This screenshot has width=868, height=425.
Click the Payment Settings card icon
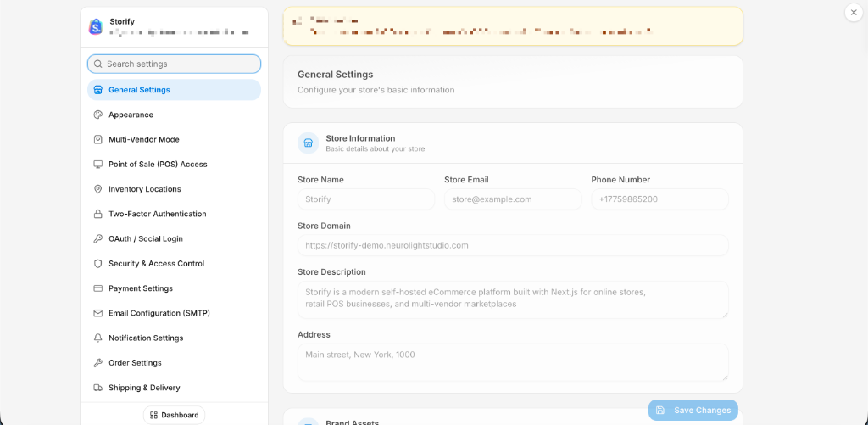[x=98, y=288]
